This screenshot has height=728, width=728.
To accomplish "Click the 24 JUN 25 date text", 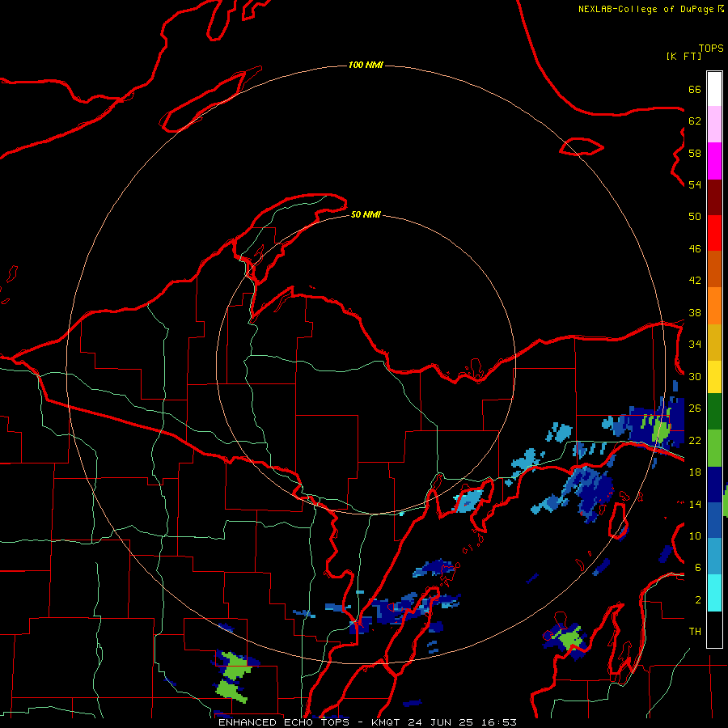I will [441, 722].
